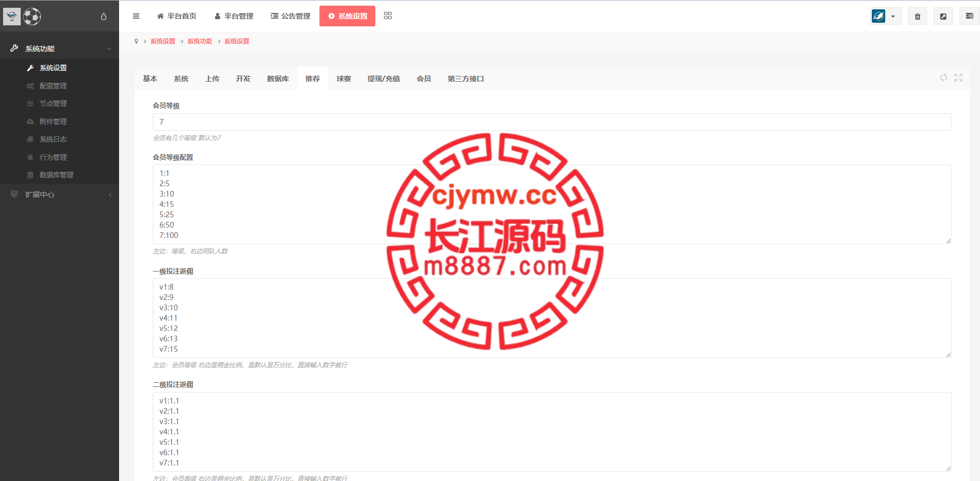Click inside the 二级投注返佣 textarea
980x481 pixels.
(x=552, y=432)
